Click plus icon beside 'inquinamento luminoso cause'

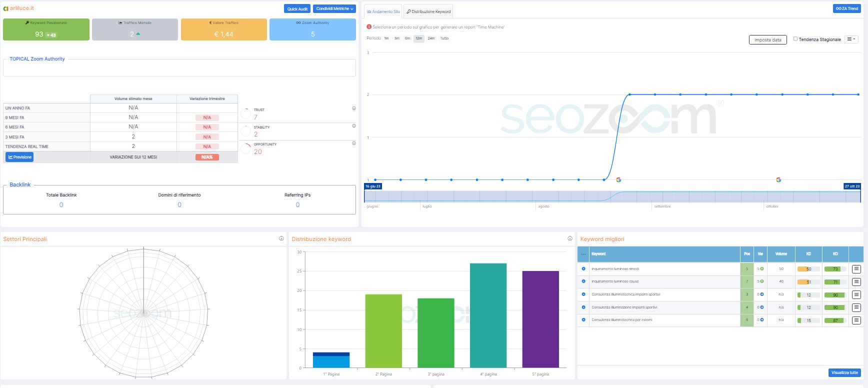(583, 281)
